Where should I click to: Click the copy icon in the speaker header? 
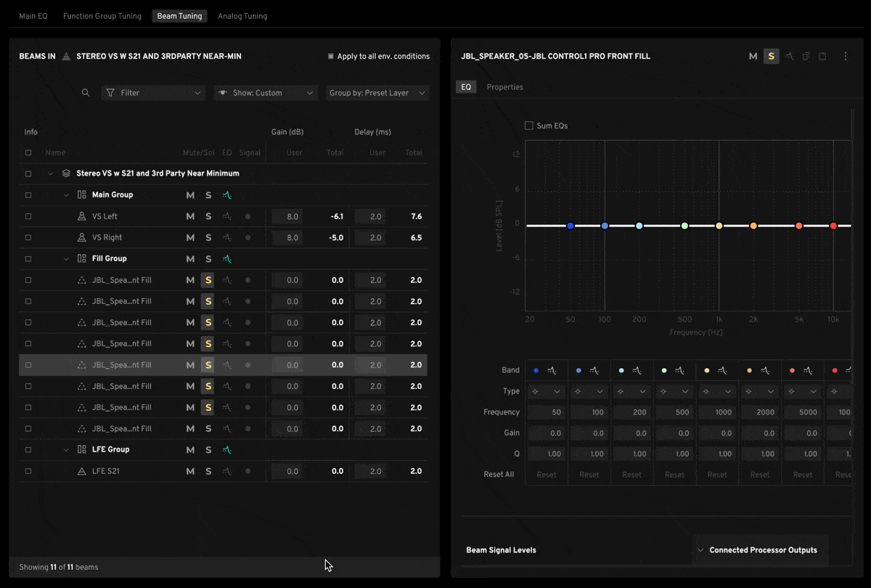(x=806, y=57)
